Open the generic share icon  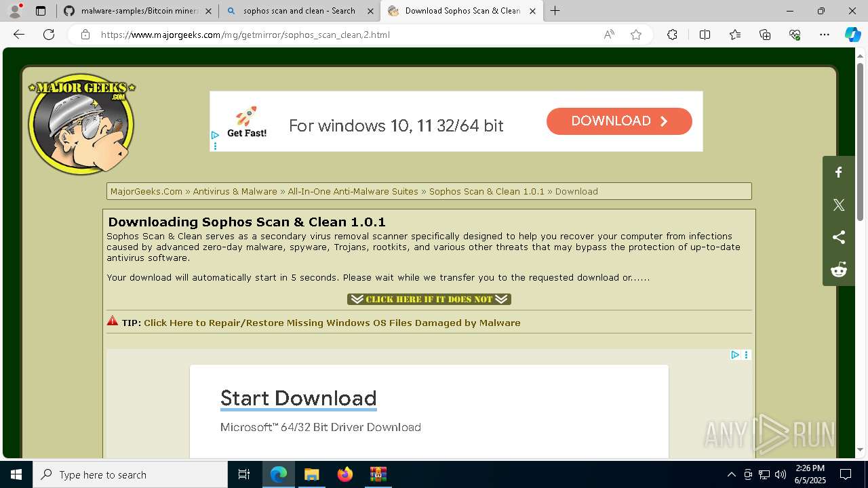coord(839,237)
